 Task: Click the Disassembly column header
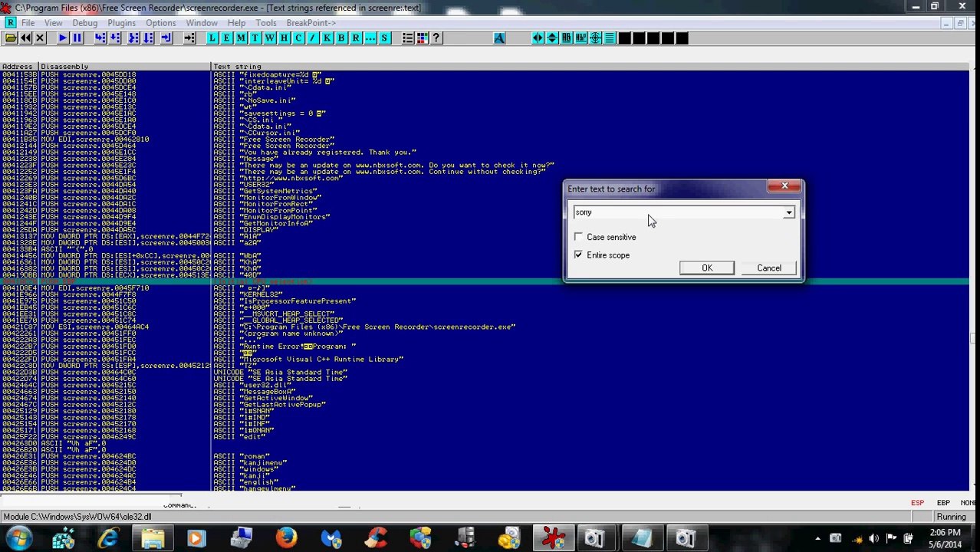125,67
